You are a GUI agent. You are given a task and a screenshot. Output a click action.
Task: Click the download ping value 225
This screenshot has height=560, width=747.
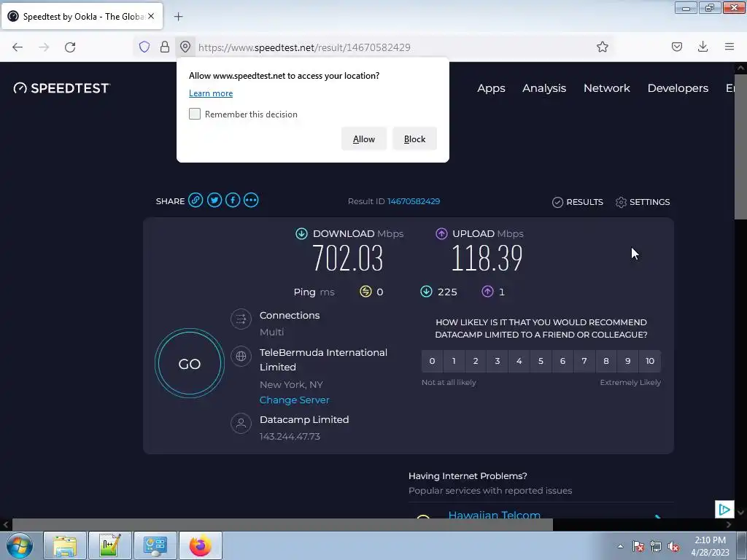(447, 292)
